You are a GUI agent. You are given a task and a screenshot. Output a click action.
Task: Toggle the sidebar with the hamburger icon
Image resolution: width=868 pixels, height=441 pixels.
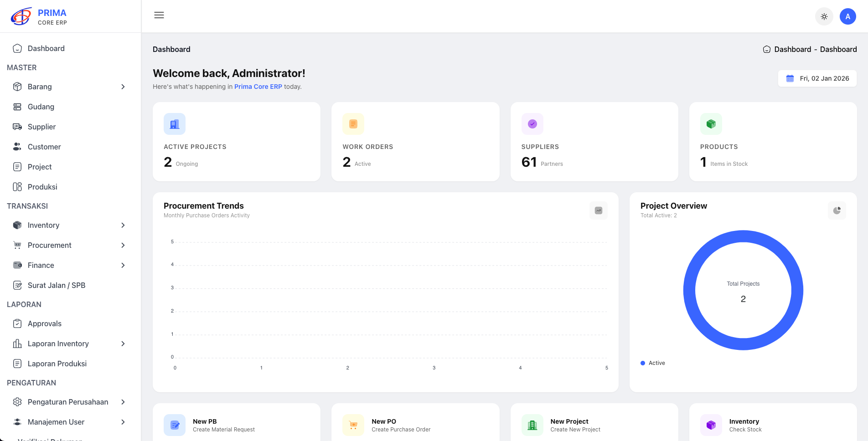coord(159,15)
